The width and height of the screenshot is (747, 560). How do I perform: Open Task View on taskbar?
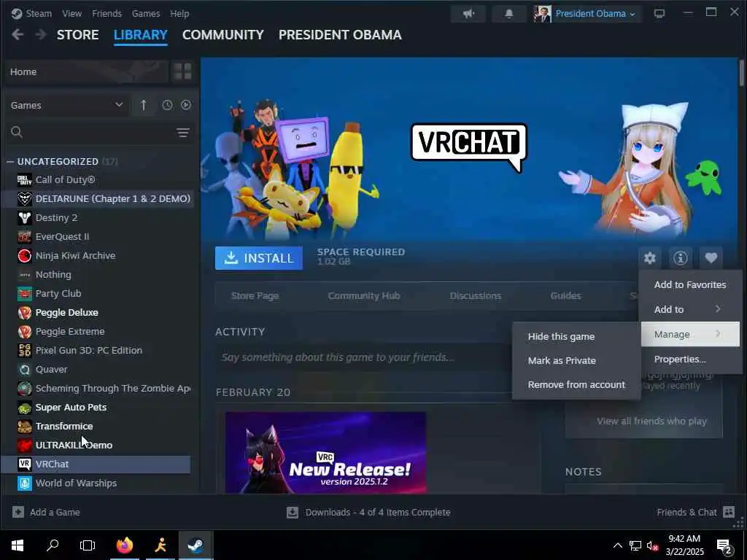point(88,545)
